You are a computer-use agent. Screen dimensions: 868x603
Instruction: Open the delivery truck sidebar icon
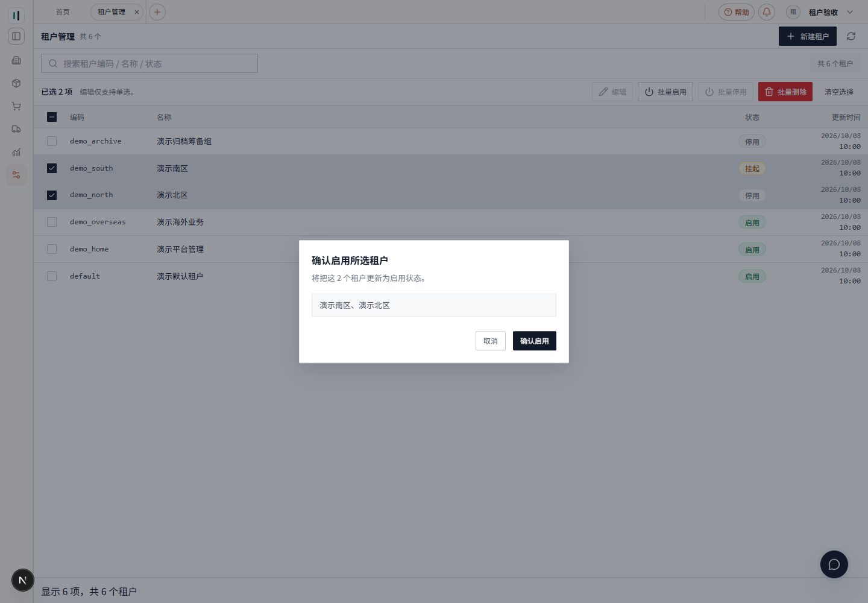point(16,129)
